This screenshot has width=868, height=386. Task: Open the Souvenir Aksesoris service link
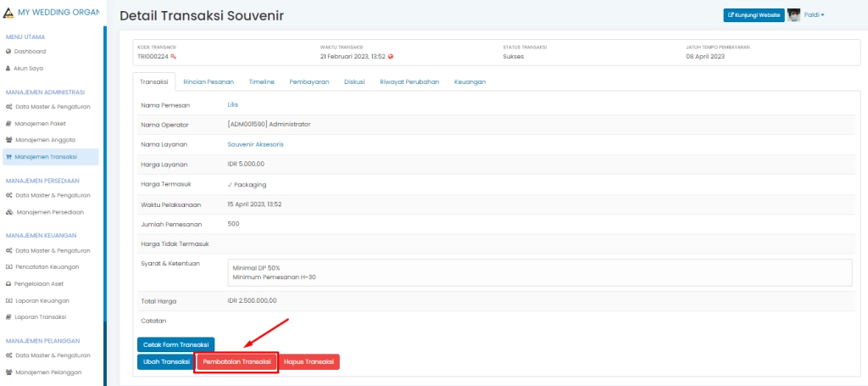coord(255,144)
